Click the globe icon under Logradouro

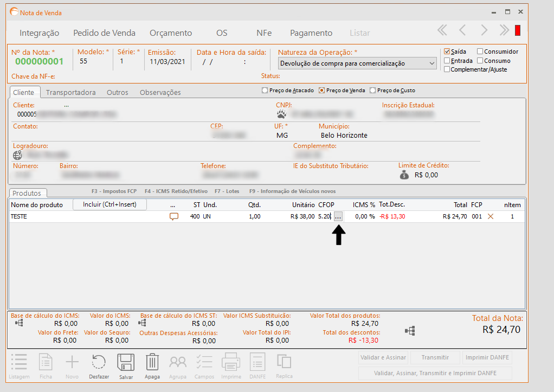[17, 155]
